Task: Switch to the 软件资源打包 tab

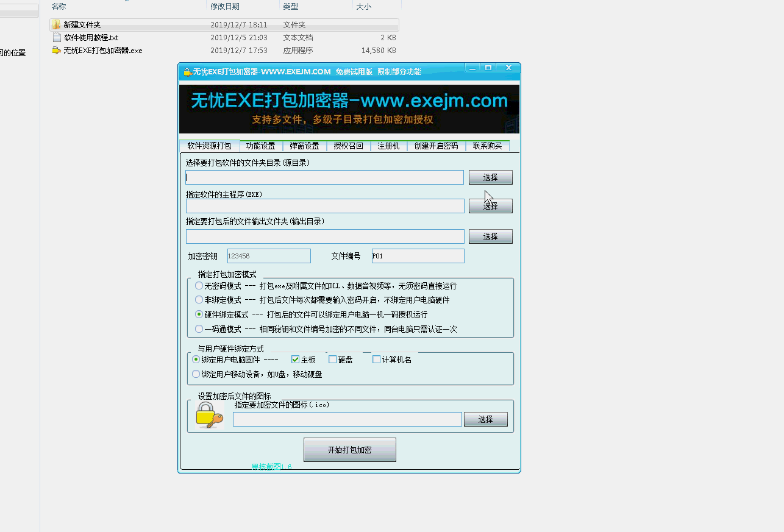Action: (x=209, y=146)
